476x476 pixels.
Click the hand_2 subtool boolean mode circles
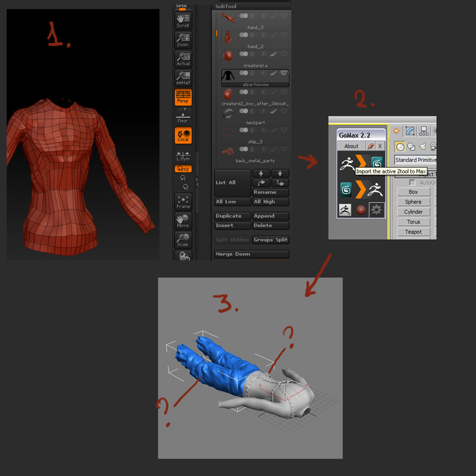pos(243,35)
